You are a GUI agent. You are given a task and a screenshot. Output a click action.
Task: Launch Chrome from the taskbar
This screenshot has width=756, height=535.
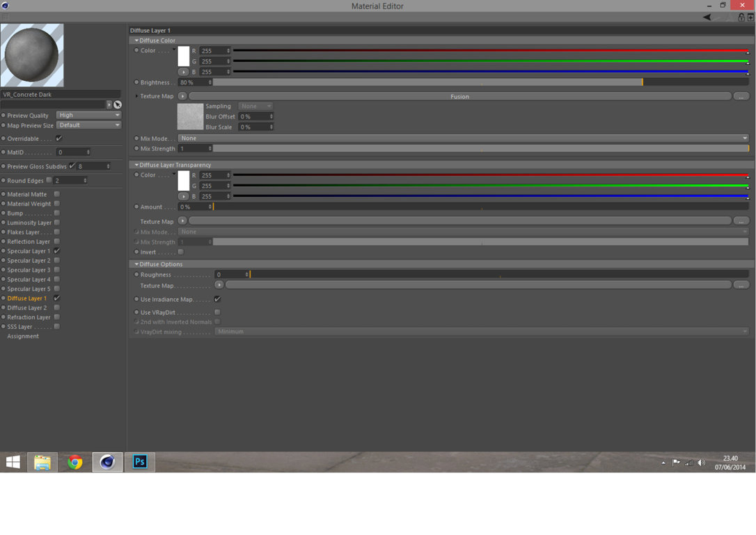(74, 462)
